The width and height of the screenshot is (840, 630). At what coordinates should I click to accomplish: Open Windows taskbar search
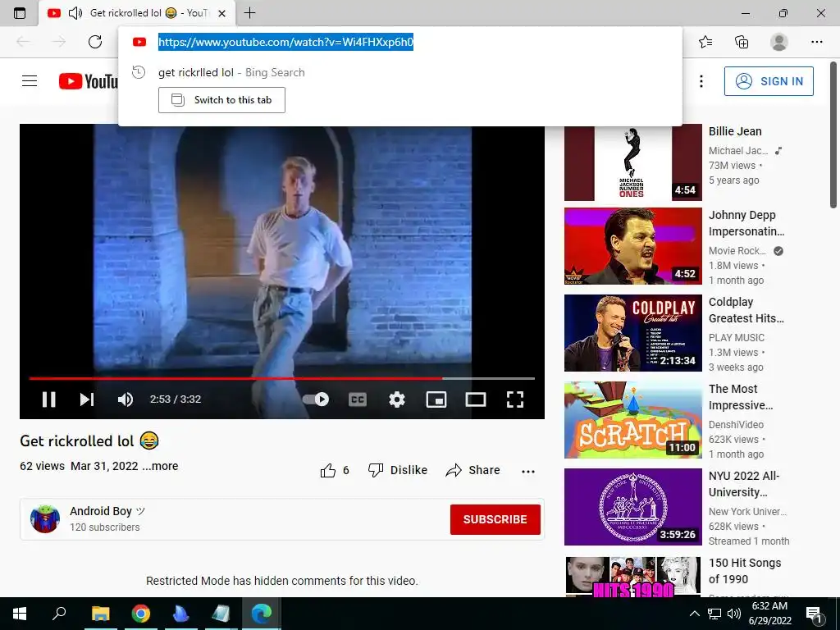(x=59, y=614)
